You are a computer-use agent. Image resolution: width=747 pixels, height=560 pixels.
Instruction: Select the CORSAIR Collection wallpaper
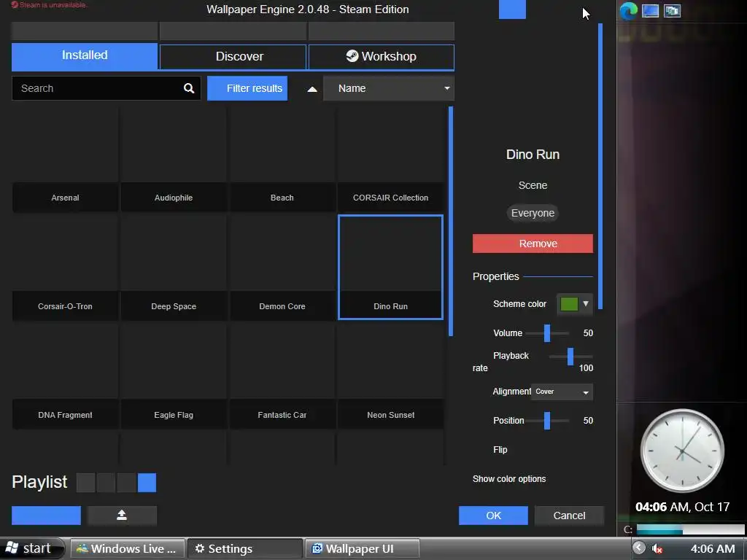(x=391, y=158)
